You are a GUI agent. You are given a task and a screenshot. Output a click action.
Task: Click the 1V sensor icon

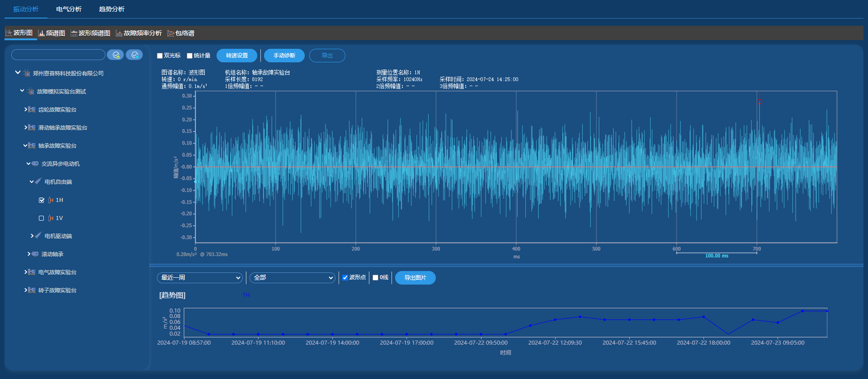click(x=51, y=218)
